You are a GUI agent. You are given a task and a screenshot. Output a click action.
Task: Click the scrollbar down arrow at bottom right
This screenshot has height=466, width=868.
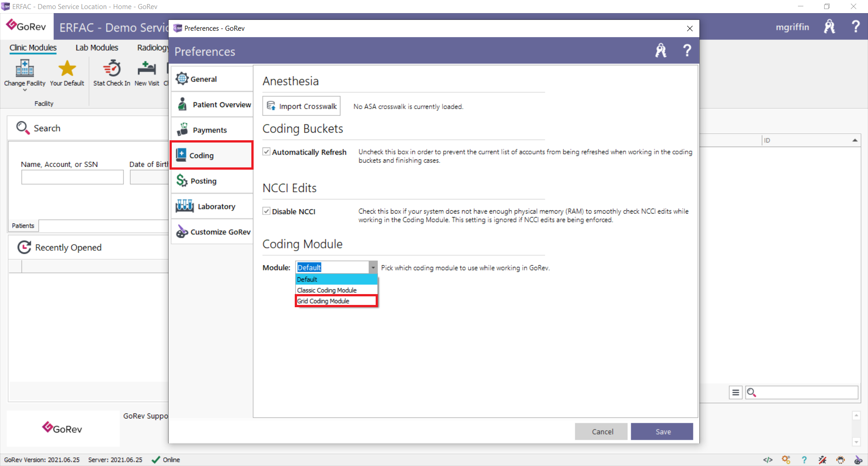856,442
